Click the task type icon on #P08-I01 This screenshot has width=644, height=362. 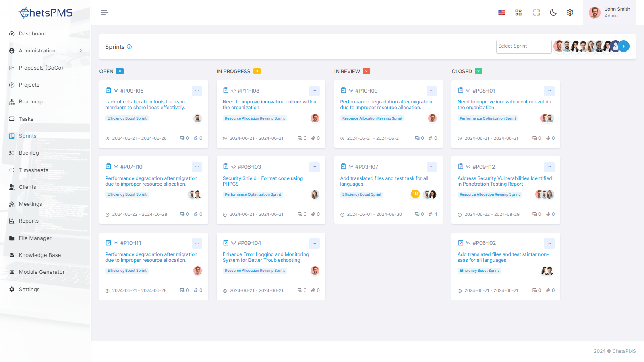[x=460, y=91]
